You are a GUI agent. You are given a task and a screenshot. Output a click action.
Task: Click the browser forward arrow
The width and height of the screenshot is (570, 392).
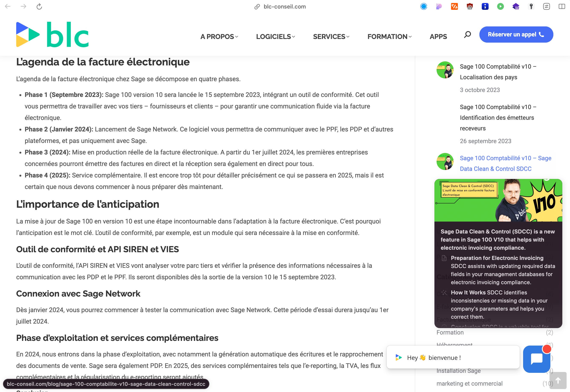tap(23, 6)
